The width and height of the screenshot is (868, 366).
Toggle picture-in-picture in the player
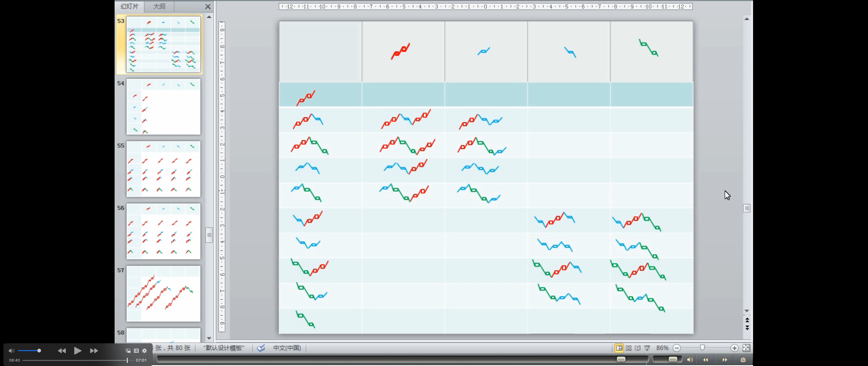[x=128, y=351]
